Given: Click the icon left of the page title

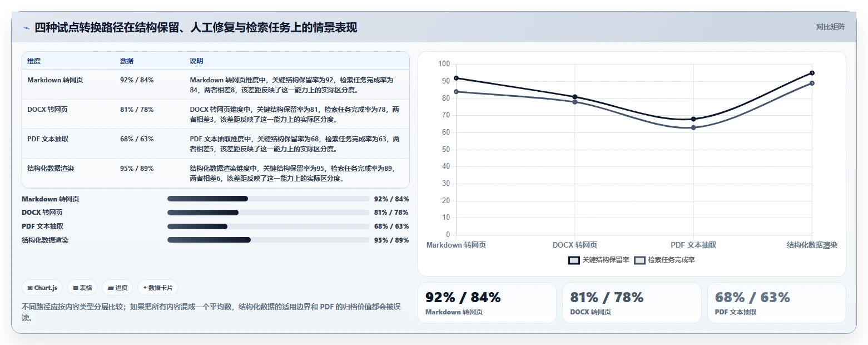Looking at the screenshot, I should click(26, 28).
